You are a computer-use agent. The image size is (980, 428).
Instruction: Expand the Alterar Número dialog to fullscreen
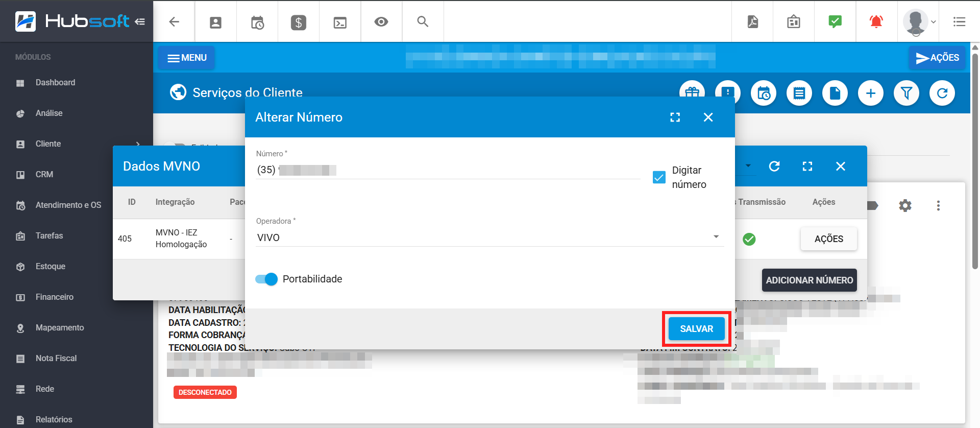pyautogui.click(x=675, y=117)
